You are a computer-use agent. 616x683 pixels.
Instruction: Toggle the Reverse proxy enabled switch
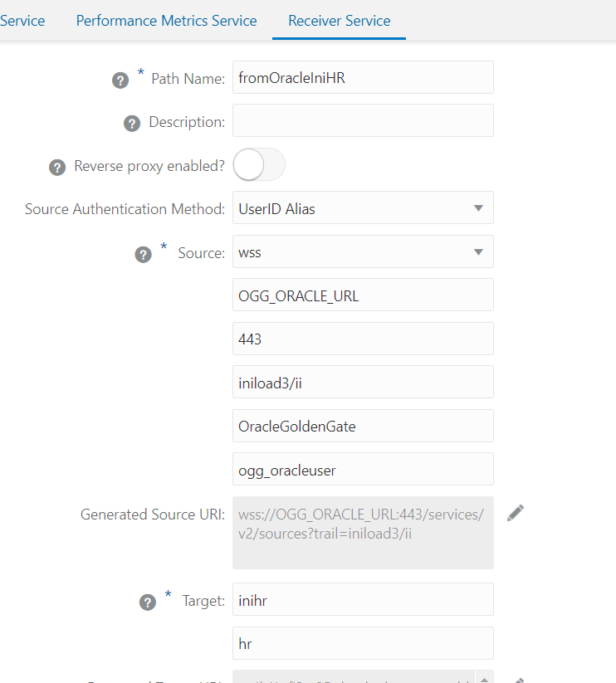258,165
